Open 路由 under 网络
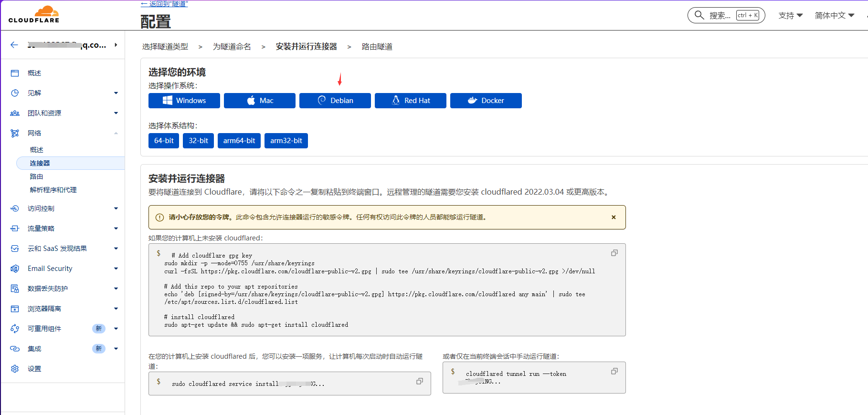The width and height of the screenshot is (868, 415). [x=37, y=176]
